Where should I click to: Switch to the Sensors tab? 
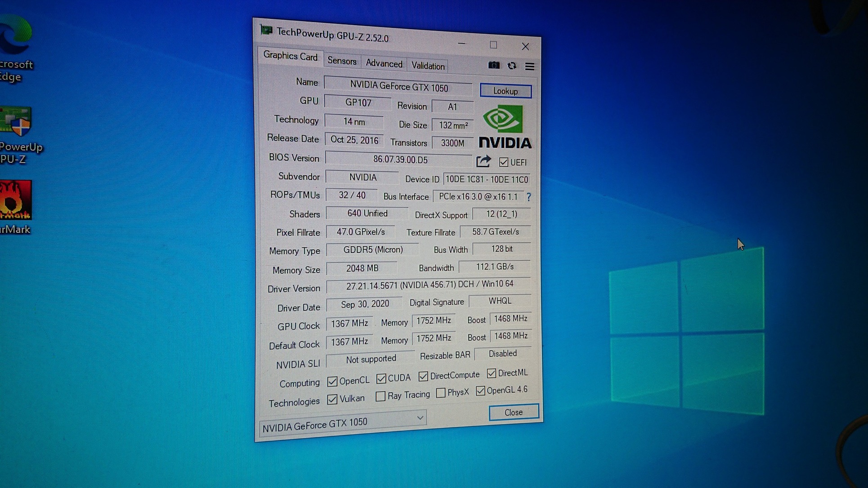coord(342,61)
